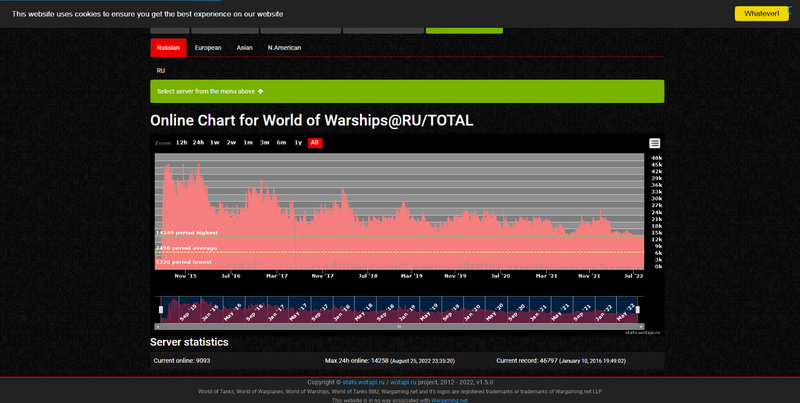Open the Wargaming.net footer link
Image resolution: width=800 pixels, height=403 pixels.
pos(449,400)
